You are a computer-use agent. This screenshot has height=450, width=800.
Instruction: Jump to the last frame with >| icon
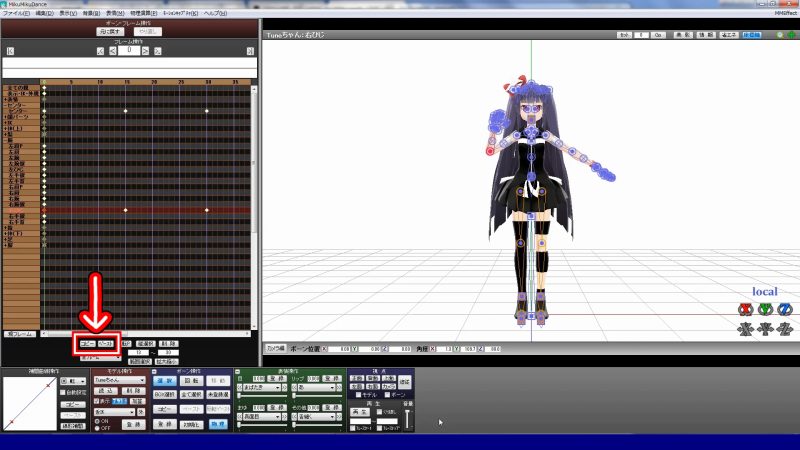(x=250, y=51)
